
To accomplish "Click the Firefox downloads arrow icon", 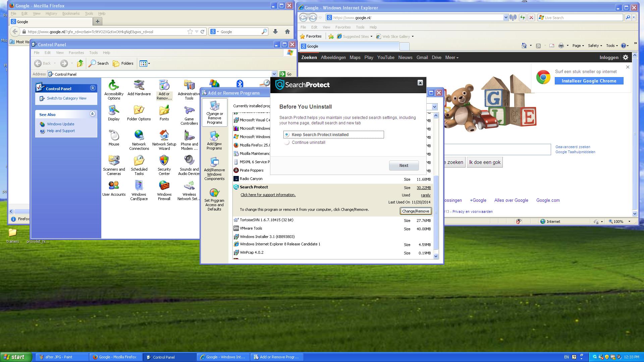I will (275, 32).
